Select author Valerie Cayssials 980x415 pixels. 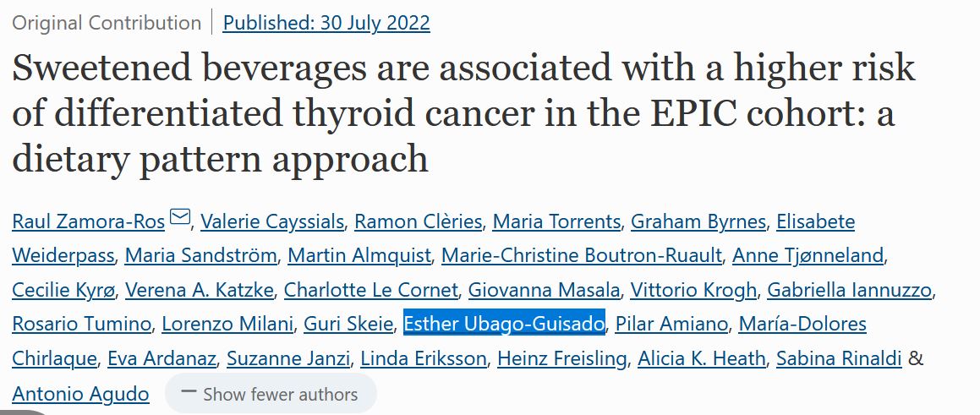[x=271, y=222]
